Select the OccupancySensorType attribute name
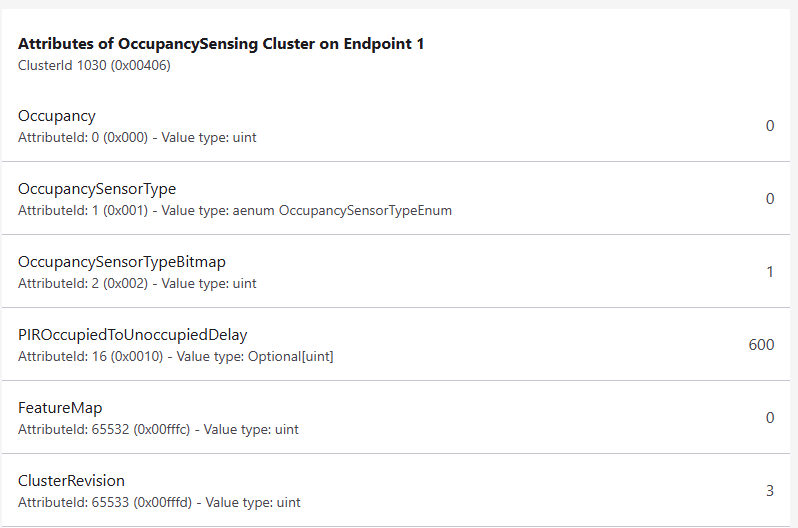This screenshot has height=528, width=798. pos(97,189)
